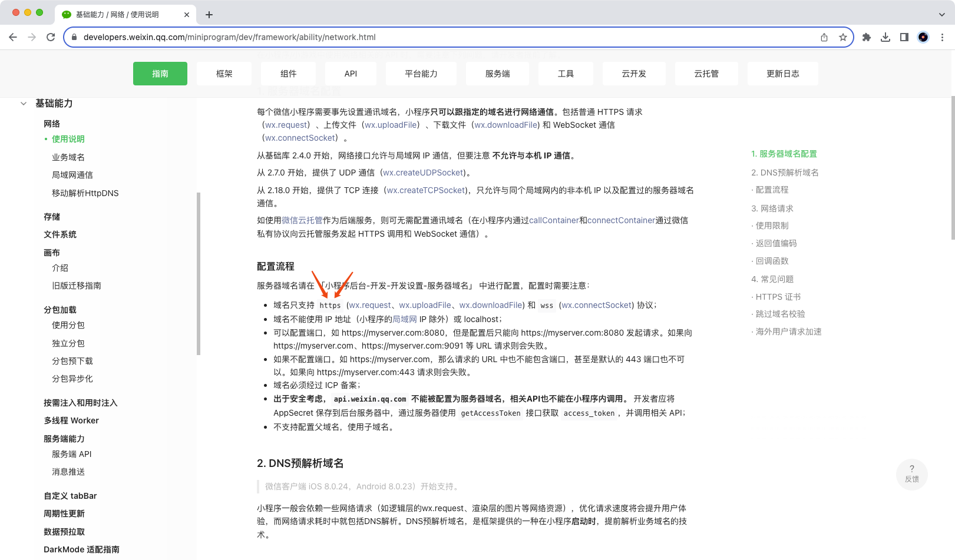Open the Chrome profile avatar

[x=923, y=37]
